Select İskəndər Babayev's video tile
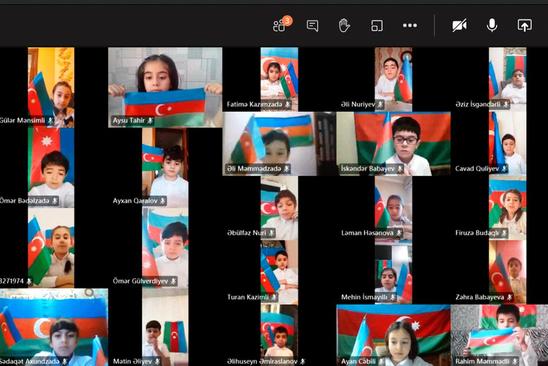The width and height of the screenshot is (548, 366). click(394, 144)
